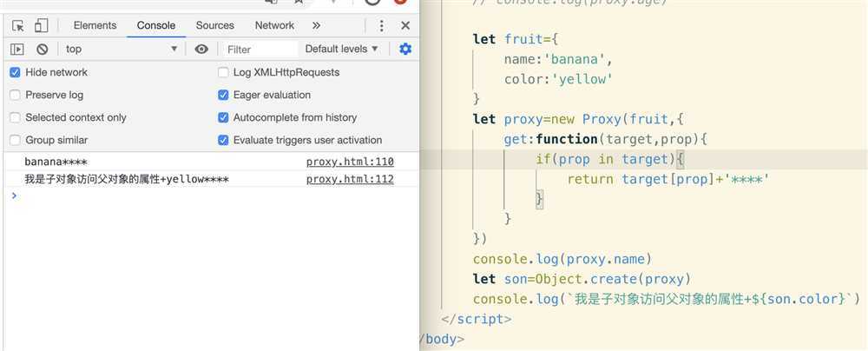Open the proxy.html:112 source link
The height and width of the screenshot is (351, 868).
pos(350,179)
